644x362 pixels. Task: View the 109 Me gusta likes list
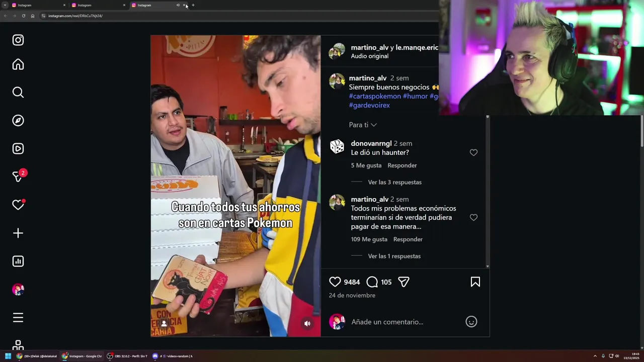point(369,239)
